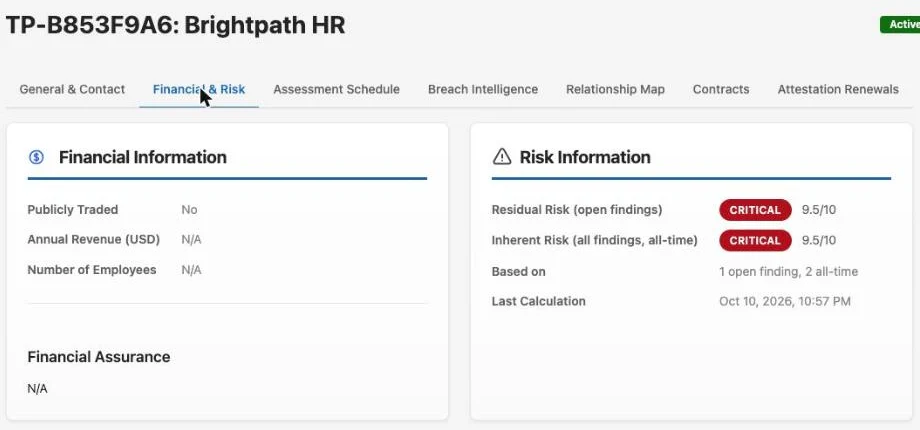Click the dollar sign Financial Information icon
This screenshot has width=920, height=430.
tap(36, 157)
